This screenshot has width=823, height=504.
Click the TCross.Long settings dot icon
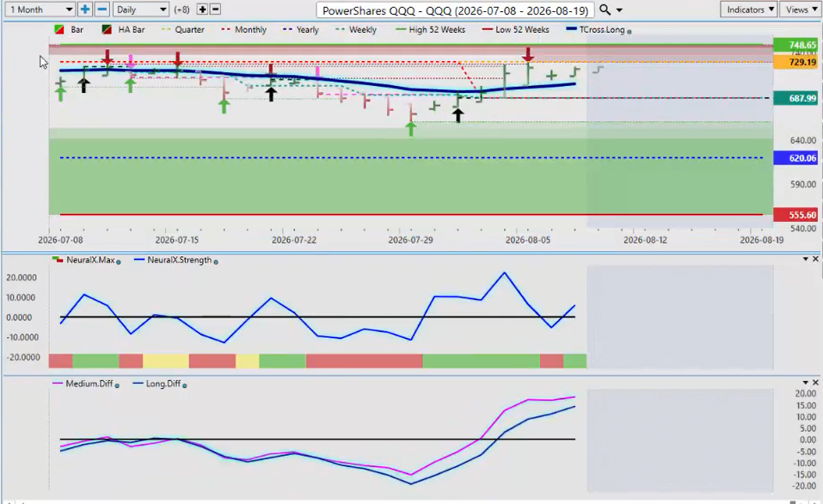tap(630, 32)
